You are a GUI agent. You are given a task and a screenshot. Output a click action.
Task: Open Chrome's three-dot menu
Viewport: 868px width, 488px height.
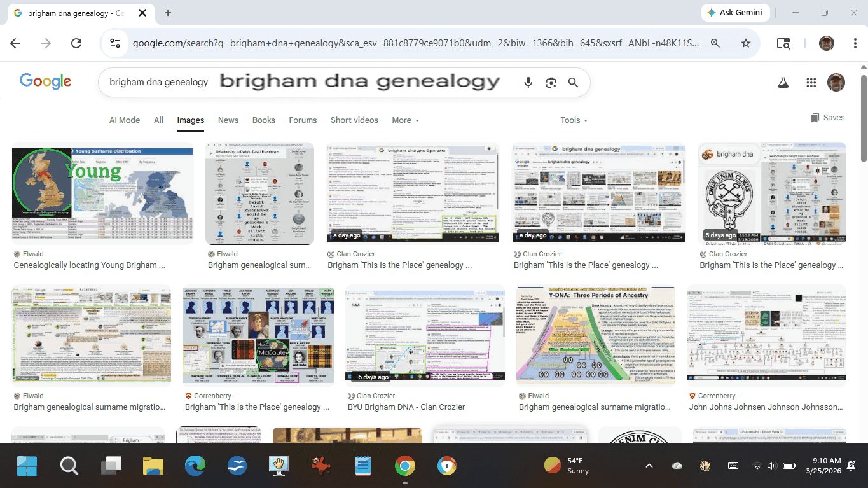[855, 43]
